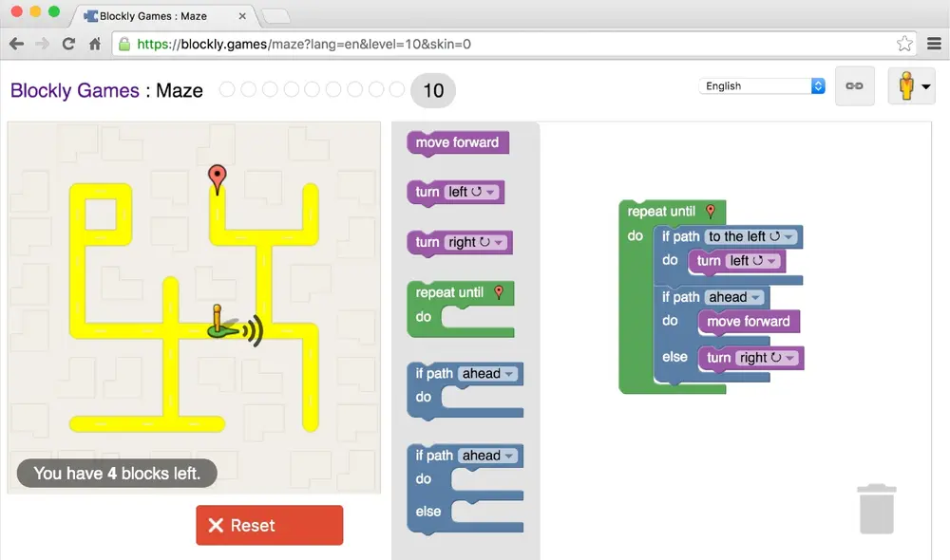Select the level 10 indicator
The image size is (950, 560).
(x=433, y=90)
